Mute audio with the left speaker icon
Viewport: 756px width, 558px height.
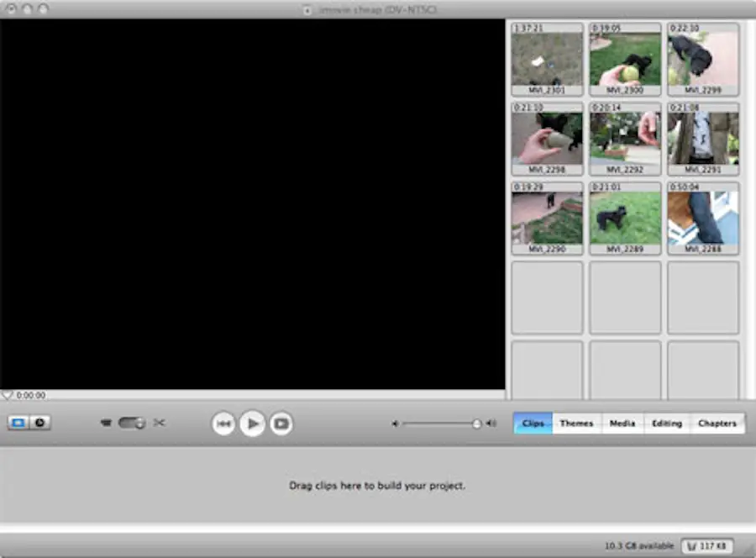[x=394, y=424]
